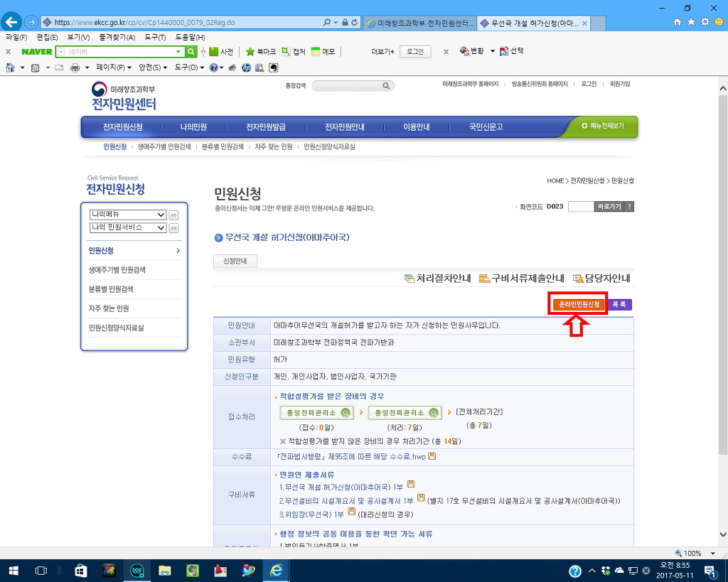Select 생애주기별 민원검색 in the left sidebar
Screen dimensions: 728x582
click(117, 269)
